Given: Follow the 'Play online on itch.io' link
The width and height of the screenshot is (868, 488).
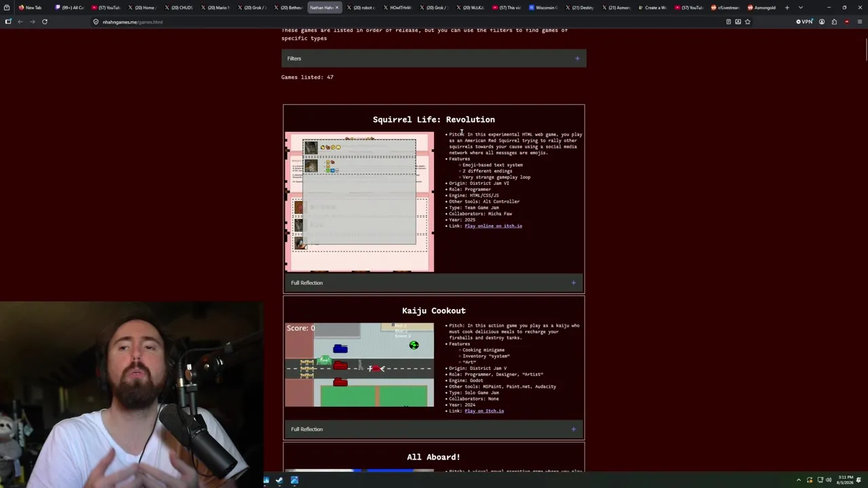Looking at the screenshot, I should coord(493,226).
